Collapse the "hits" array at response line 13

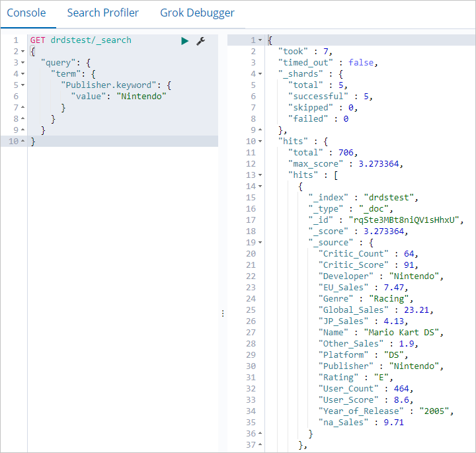click(260, 175)
